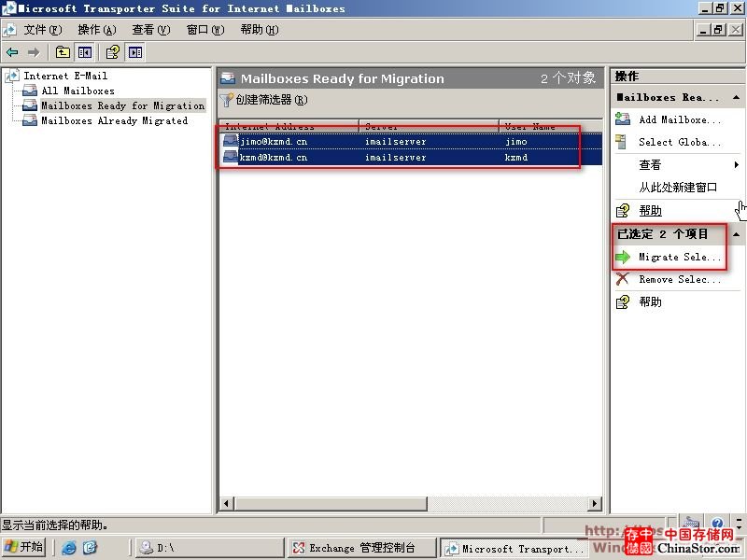Viewport: 747px width, 560px height.
Task: Expand the 查看 submenu arrow
Action: (x=737, y=165)
